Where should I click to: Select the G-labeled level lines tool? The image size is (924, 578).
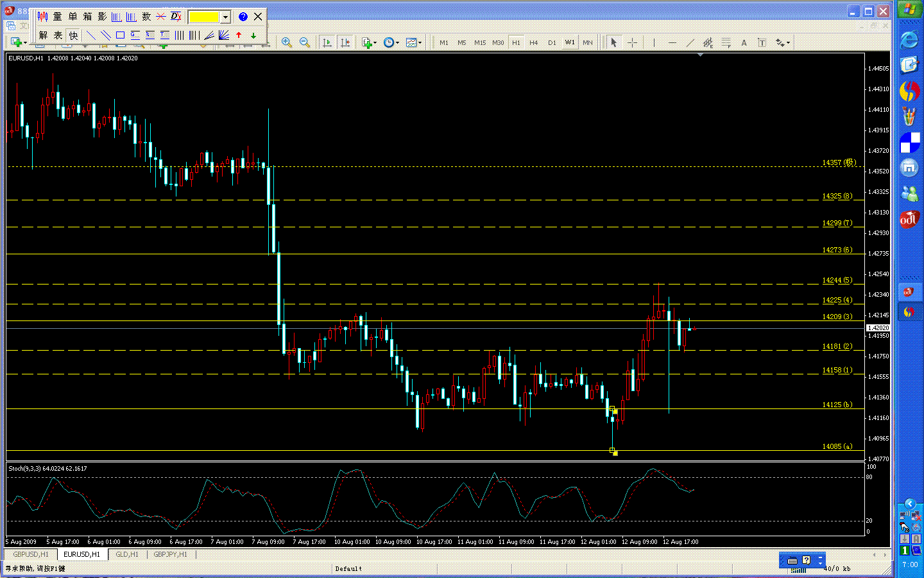pyautogui.click(x=135, y=35)
